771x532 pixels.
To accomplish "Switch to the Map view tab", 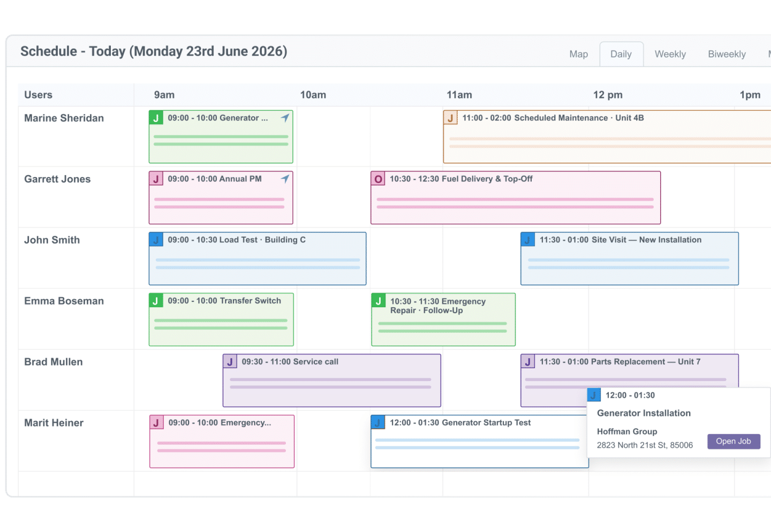I will pyautogui.click(x=578, y=54).
